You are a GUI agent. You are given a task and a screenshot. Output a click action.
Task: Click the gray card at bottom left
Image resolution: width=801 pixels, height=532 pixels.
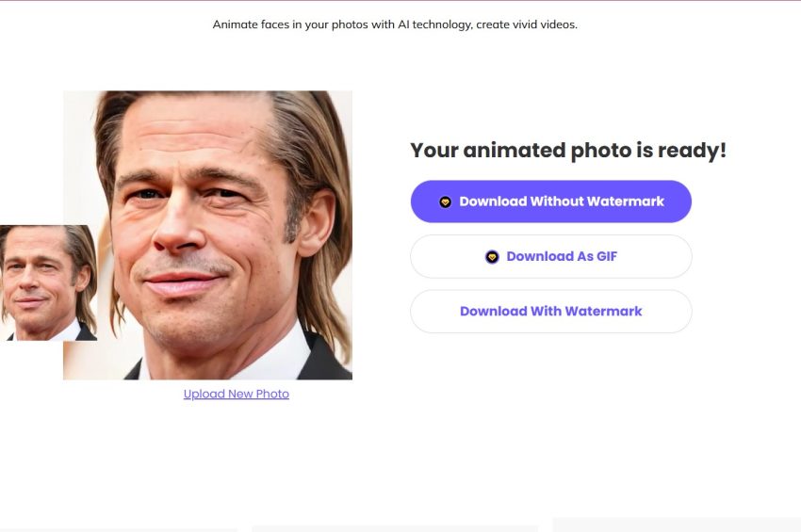coord(118,528)
